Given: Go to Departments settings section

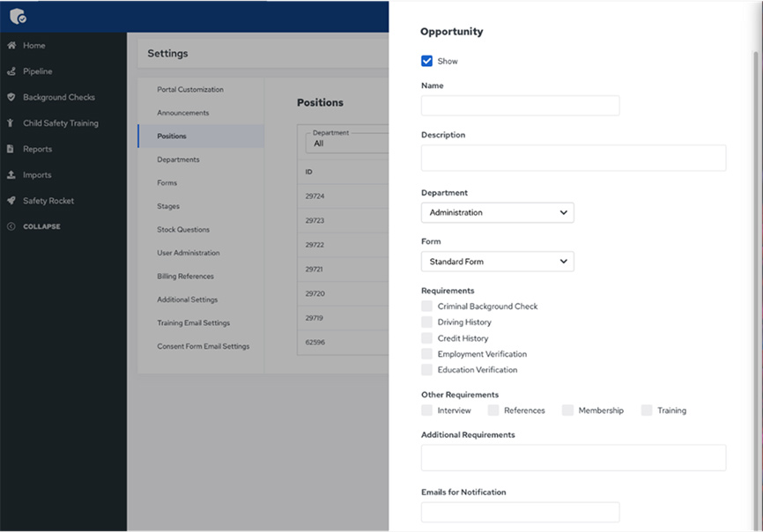Looking at the screenshot, I should pyautogui.click(x=178, y=159).
